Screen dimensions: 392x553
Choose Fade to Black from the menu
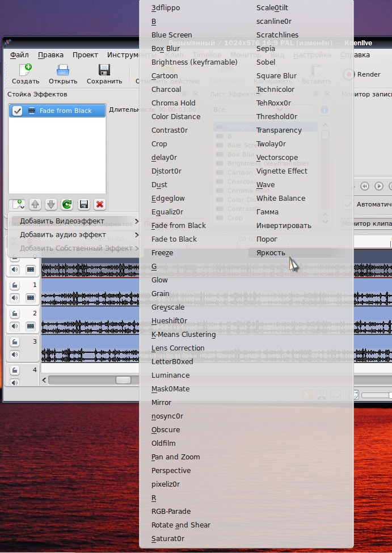tap(174, 239)
